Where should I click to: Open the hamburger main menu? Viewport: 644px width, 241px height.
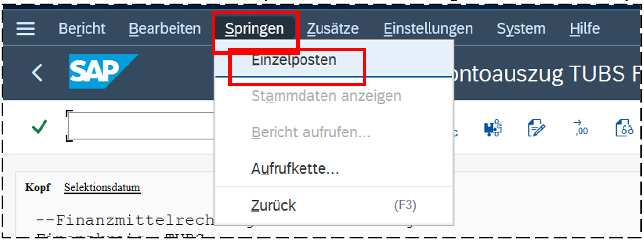(25, 29)
